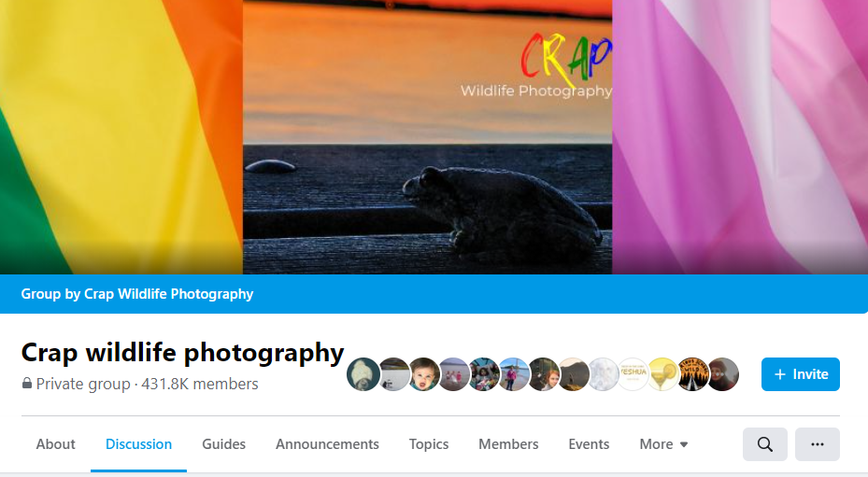This screenshot has height=477, width=868.
Task: View the Members tab
Action: [508, 444]
